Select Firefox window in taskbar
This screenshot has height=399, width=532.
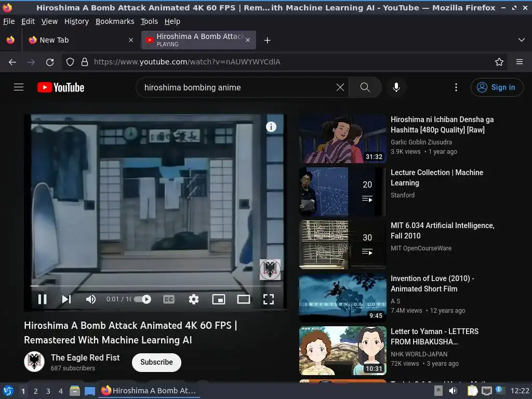149,391
